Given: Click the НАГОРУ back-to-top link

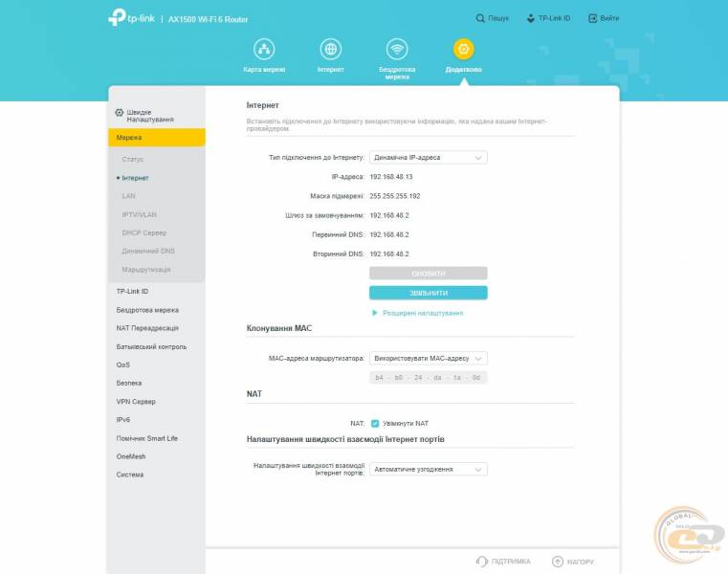Looking at the screenshot, I should click(581, 562).
